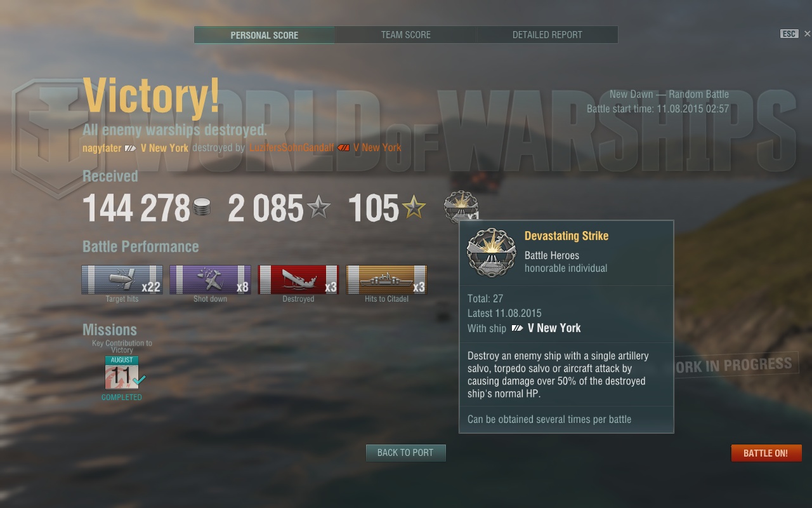Select the Hits to Citadel ribbon

pos(386,280)
